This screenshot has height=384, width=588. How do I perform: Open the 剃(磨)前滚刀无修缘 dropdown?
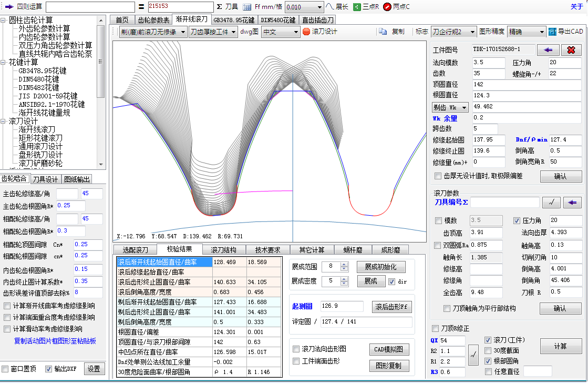point(183,32)
